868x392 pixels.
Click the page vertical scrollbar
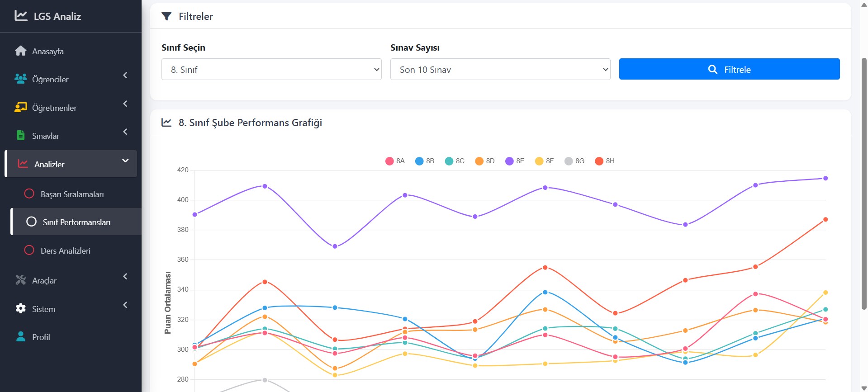coord(863,181)
